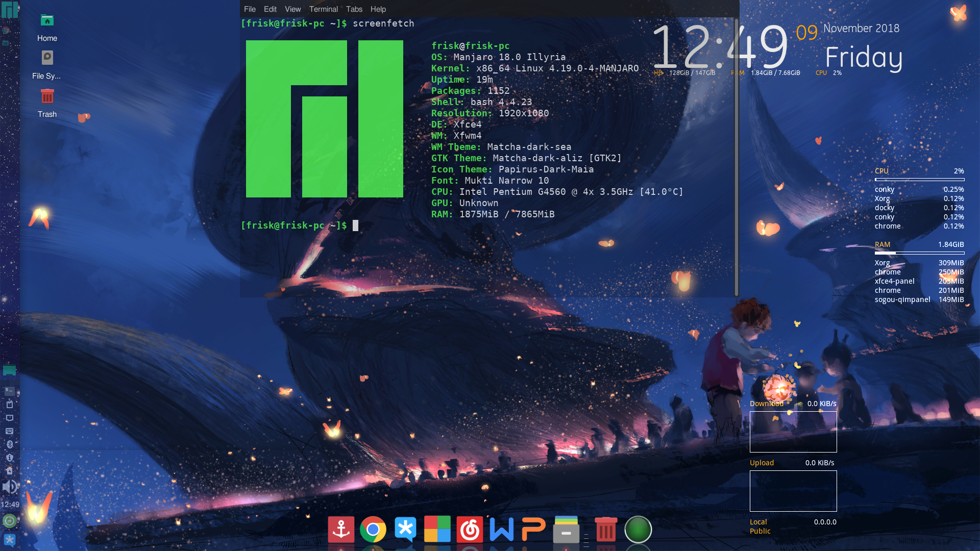Open the file manager launcher in the left panel
Viewport: 980px width, 551px height.
(x=6, y=43)
